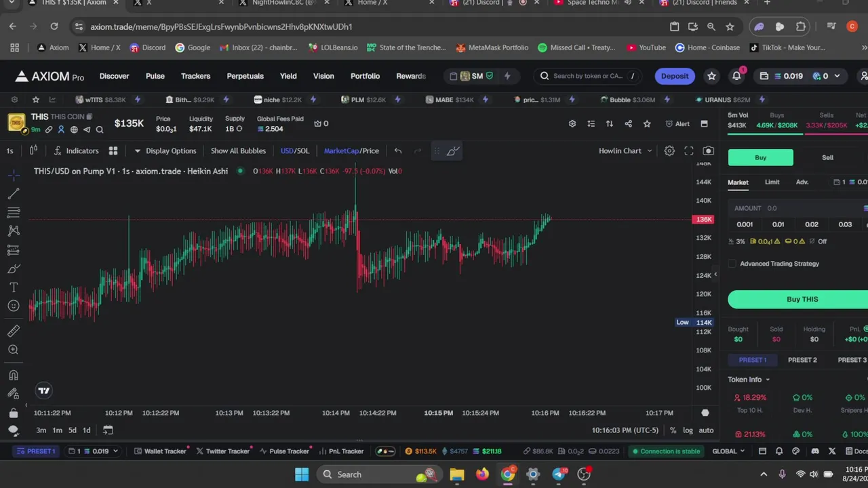This screenshot has width=868, height=488.
Task: Toggle auto scale on chart
Action: pos(706,430)
